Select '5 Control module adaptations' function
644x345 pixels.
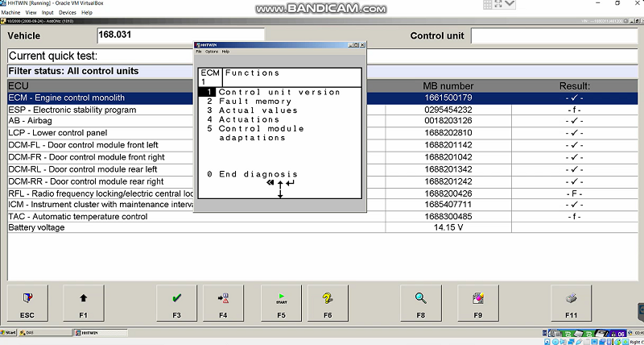pos(255,133)
